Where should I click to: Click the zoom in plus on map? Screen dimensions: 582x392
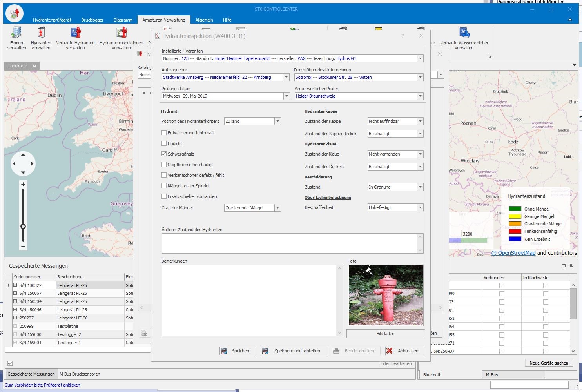[23, 184]
